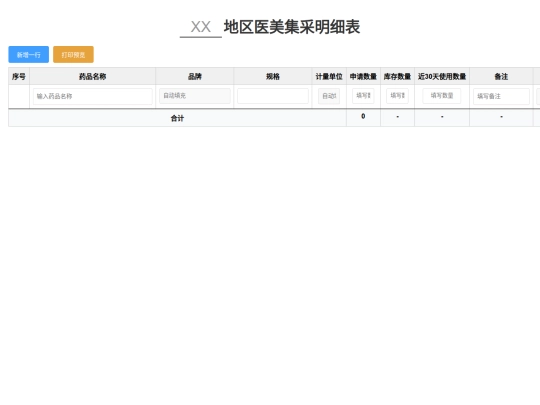Screen dimensions: 540x405
Task: Click the 合计 total row label
Action: [177, 118]
